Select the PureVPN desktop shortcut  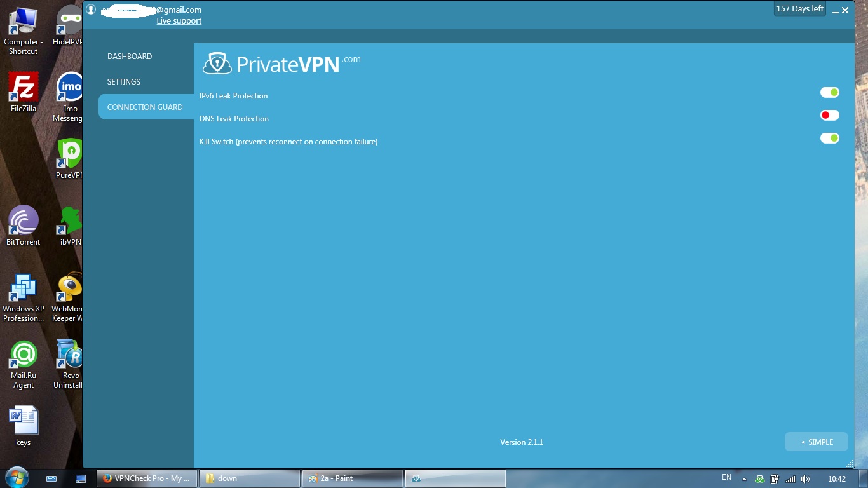(69, 159)
